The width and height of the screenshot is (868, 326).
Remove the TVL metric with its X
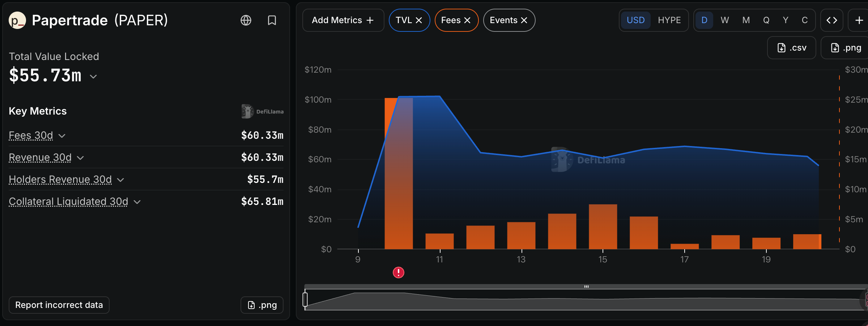point(419,20)
